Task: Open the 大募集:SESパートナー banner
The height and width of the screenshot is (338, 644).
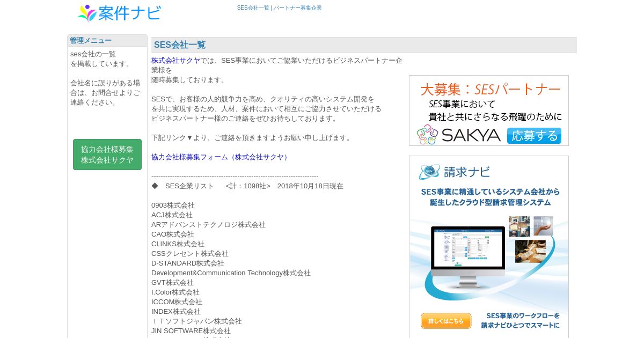Action: (489, 111)
